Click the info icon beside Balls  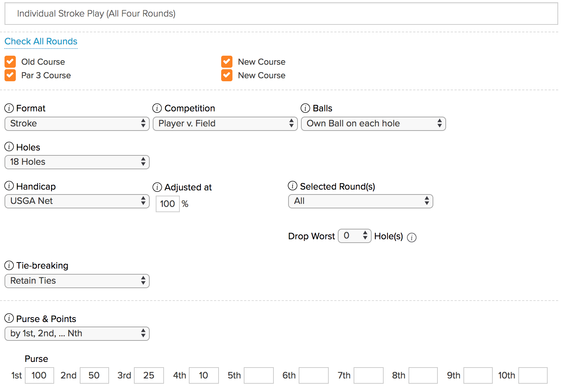tap(305, 108)
